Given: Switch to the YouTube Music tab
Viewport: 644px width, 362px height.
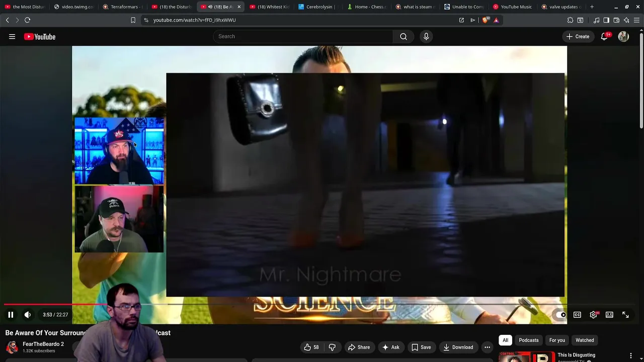Looking at the screenshot, I should point(512,7).
